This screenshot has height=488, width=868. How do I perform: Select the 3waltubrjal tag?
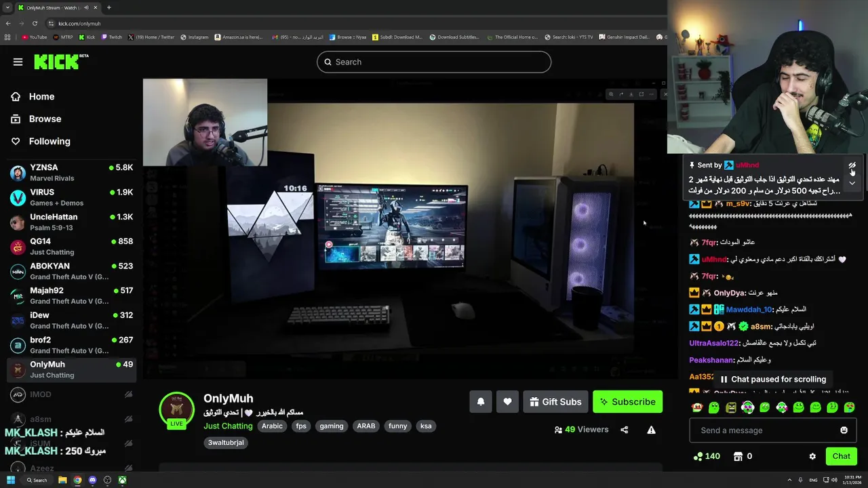(x=226, y=442)
